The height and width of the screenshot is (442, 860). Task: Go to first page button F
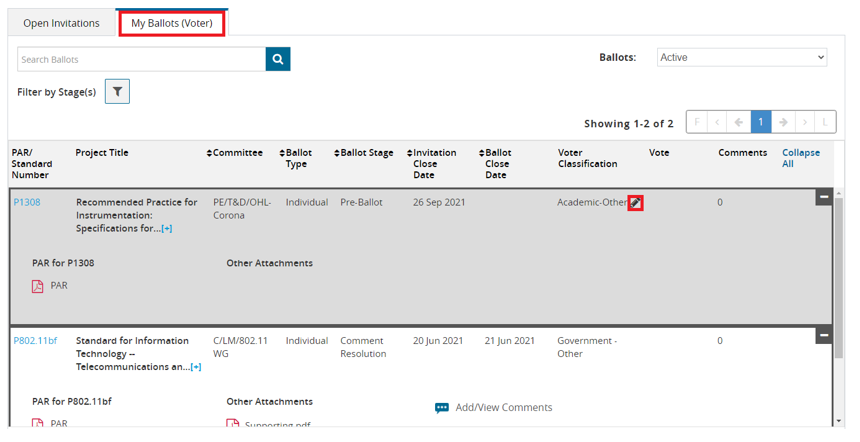tap(697, 122)
